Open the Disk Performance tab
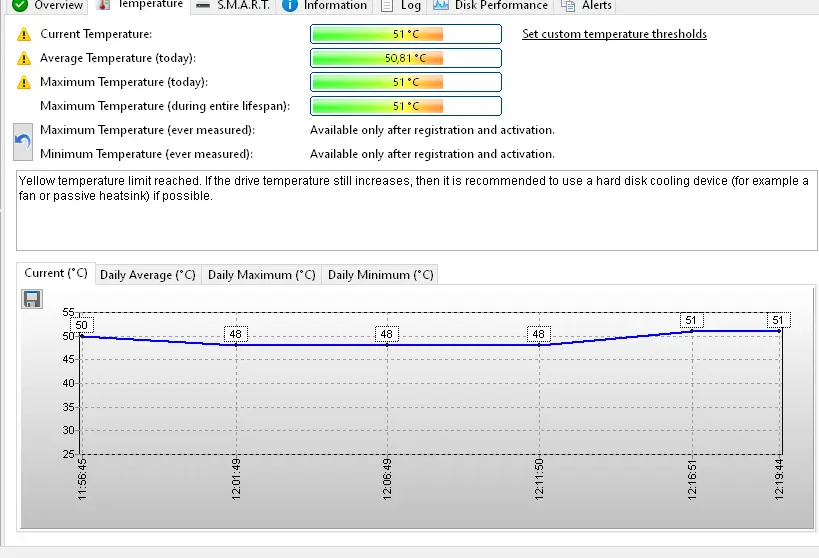819x558 pixels. click(x=490, y=6)
